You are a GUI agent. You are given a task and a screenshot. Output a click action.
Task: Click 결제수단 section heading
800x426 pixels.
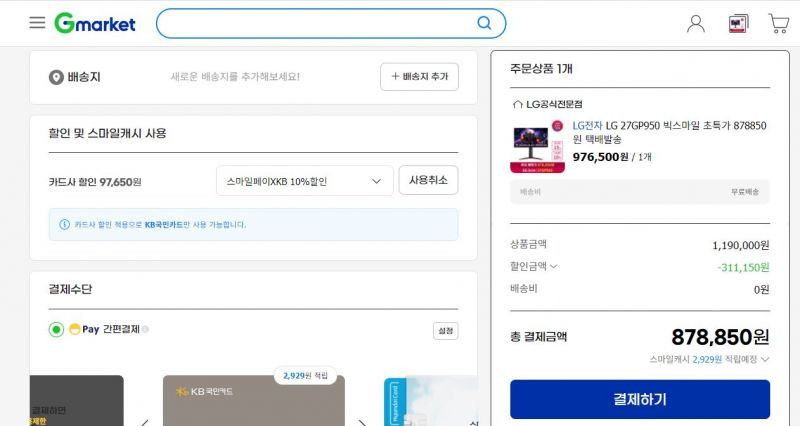click(70, 289)
